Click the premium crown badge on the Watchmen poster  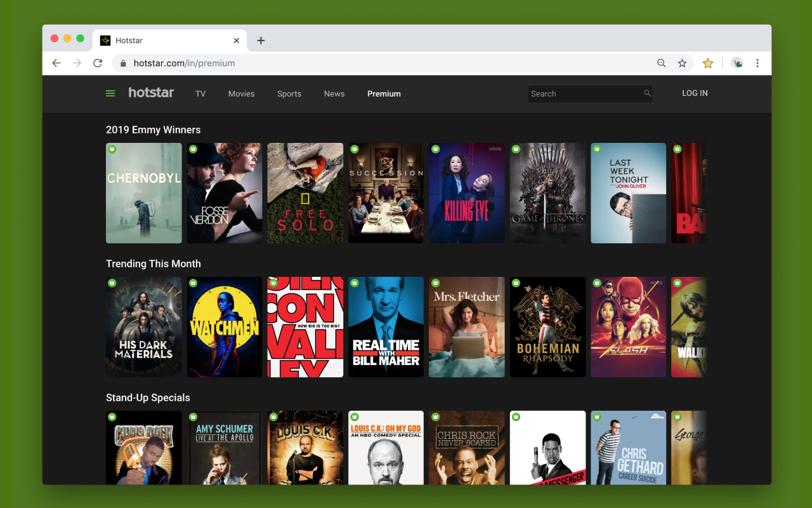click(193, 283)
